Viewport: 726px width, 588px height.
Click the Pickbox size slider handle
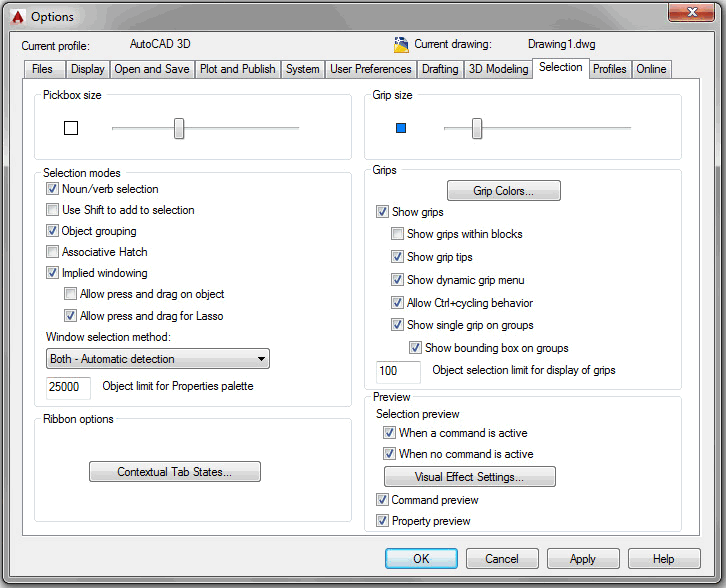coord(179,128)
